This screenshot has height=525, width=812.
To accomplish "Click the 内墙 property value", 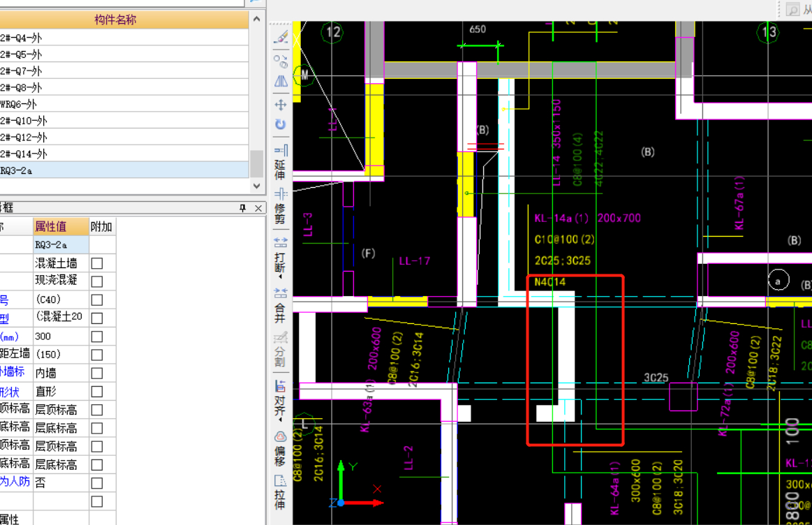I will [x=61, y=374].
